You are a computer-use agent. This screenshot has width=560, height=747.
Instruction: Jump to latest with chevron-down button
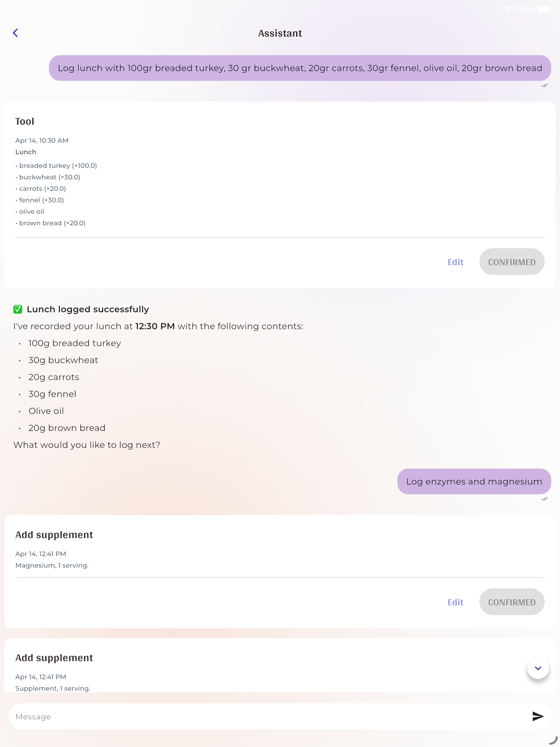(538, 668)
